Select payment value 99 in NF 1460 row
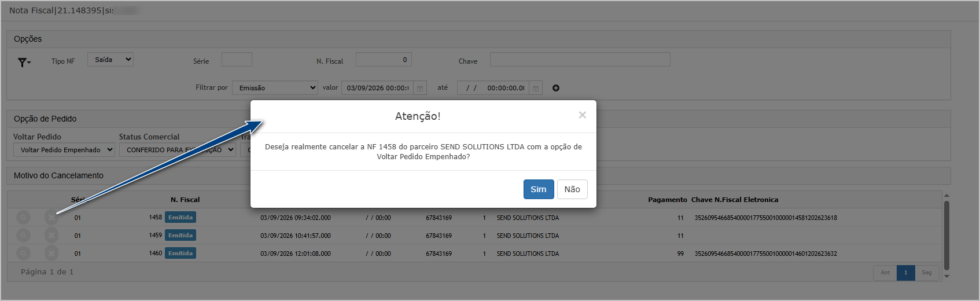This screenshot has height=301, width=980. [680, 254]
